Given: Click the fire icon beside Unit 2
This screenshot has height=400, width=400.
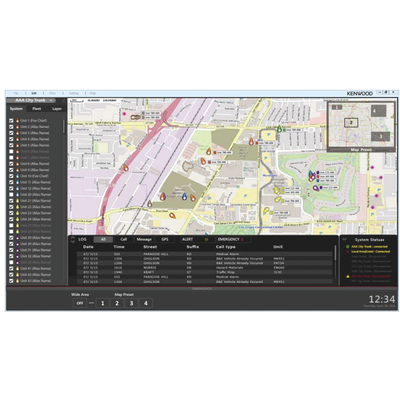Looking at the screenshot, I should coord(17,127).
